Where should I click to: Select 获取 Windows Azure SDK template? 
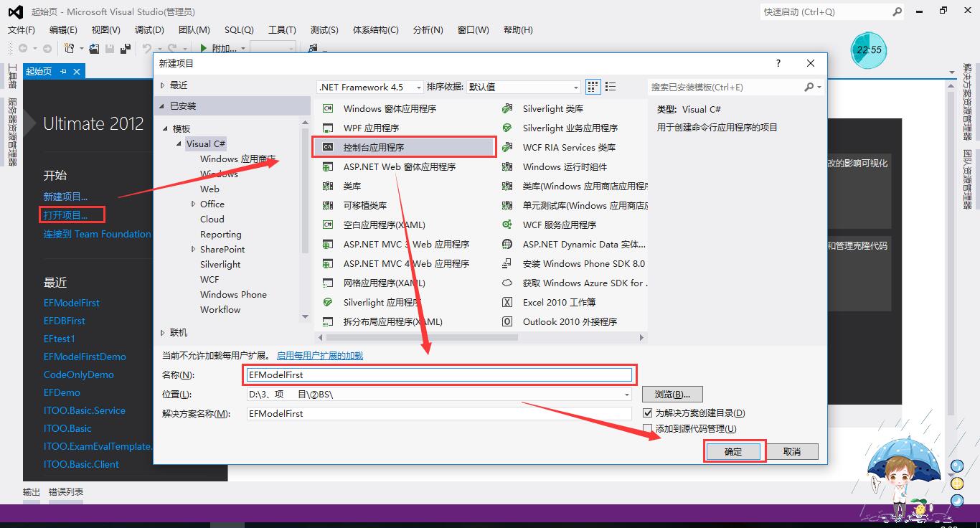pyautogui.click(x=574, y=283)
